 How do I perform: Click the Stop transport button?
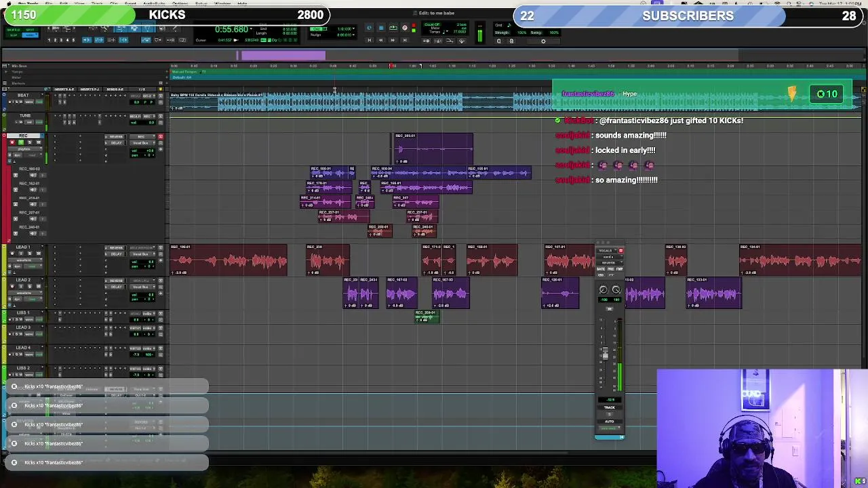(x=381, y=28)
